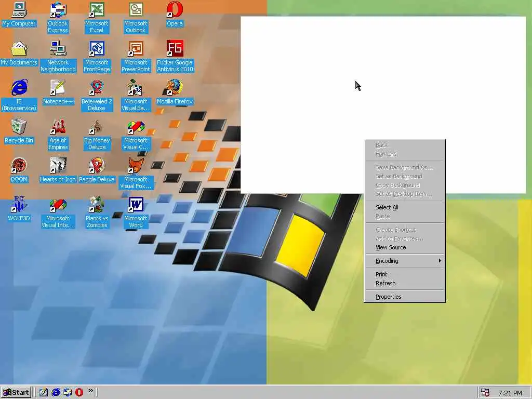Expand the Quick Launch overflow chevron
The height and width of the screenshot is (399, 532).
click(x=90, y=391)
